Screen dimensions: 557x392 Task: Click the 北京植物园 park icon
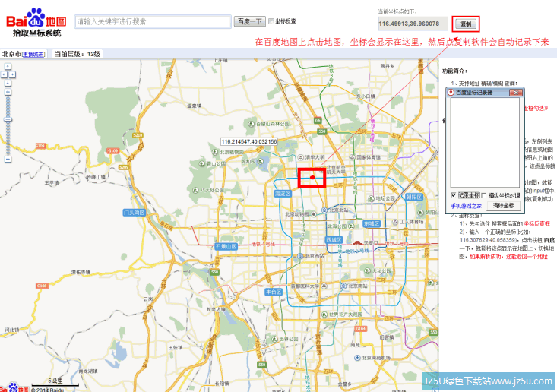click(215, 152)
